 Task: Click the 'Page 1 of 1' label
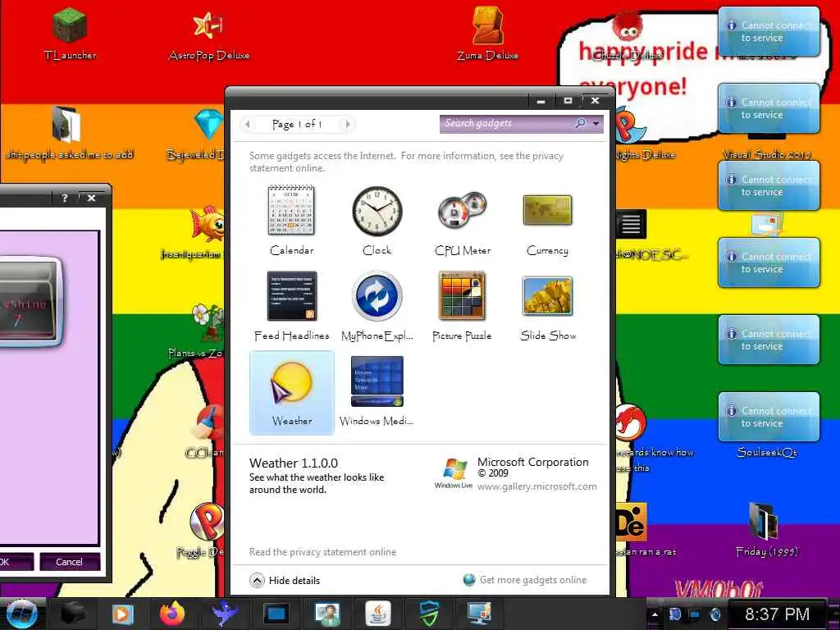297,125
